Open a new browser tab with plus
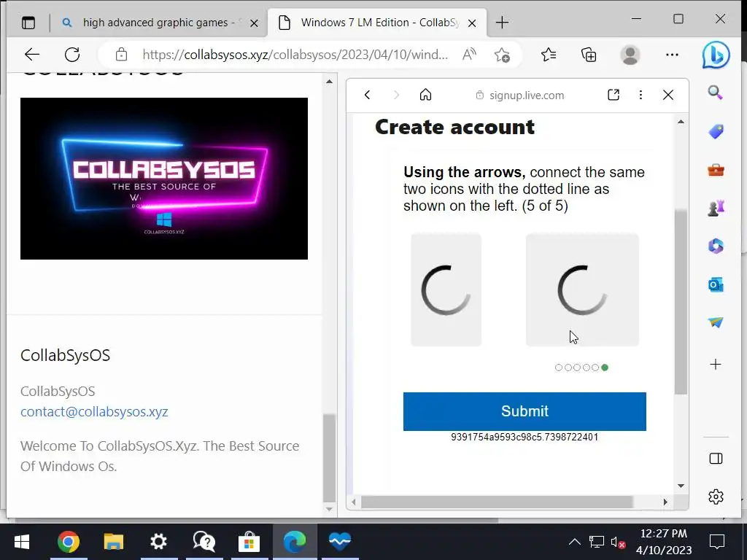The width and height of the screenshot is (747, 560). pos(502,23)
